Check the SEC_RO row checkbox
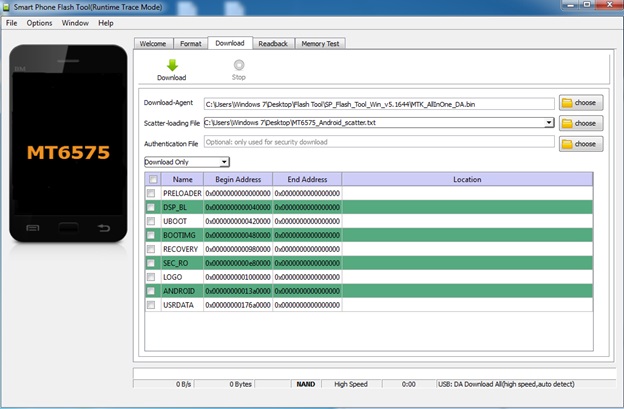This screenshot has width=624, height=409. (x=151, y=263)
